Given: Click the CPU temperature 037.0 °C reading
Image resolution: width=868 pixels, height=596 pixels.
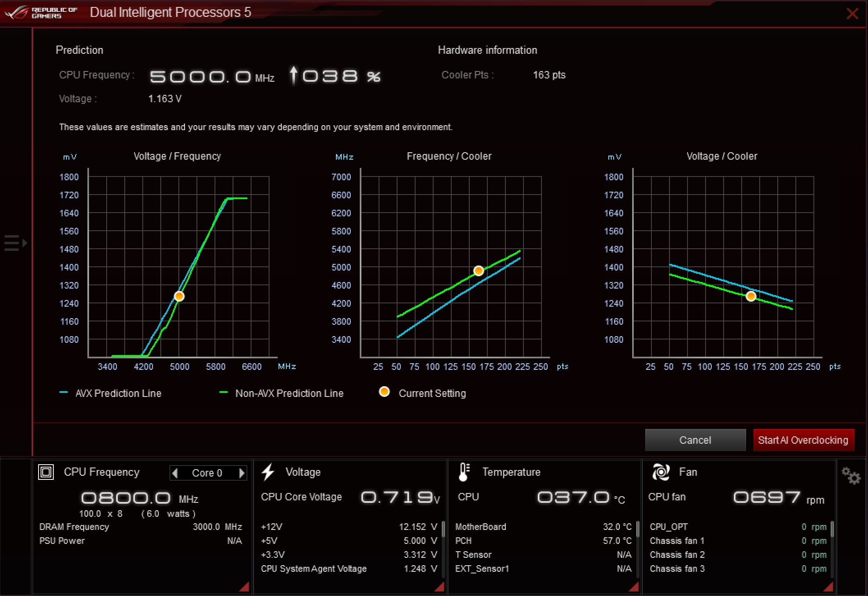Looking at the screenshot, I should tap(581, 497).
